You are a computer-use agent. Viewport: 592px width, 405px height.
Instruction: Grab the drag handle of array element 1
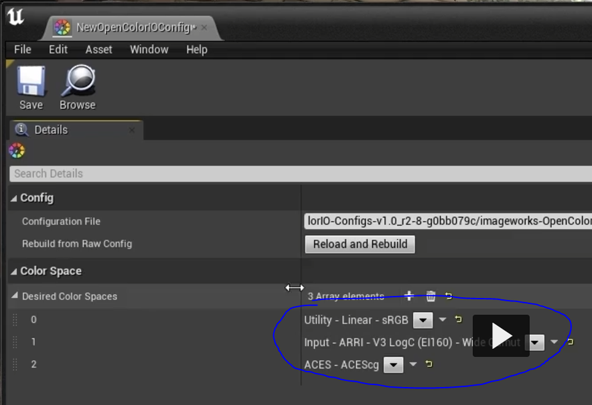pyautogui.click(x=15, y=342)
